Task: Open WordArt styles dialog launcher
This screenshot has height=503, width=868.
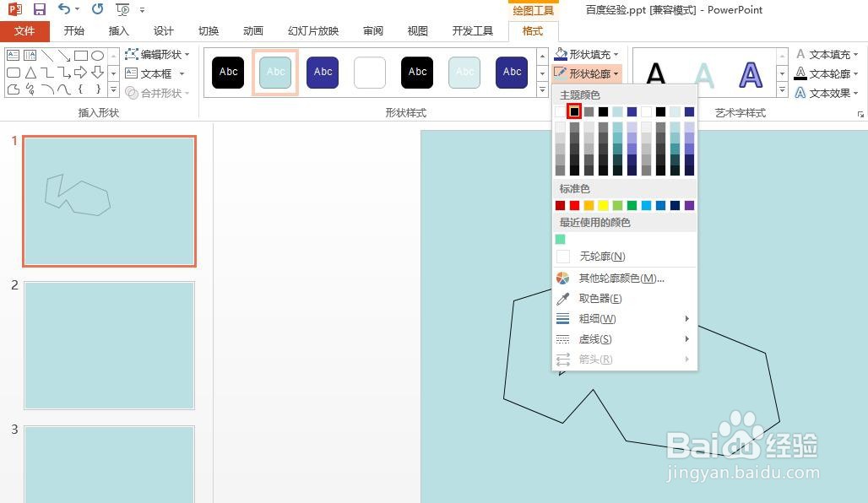Action: (x=860, y=114)
